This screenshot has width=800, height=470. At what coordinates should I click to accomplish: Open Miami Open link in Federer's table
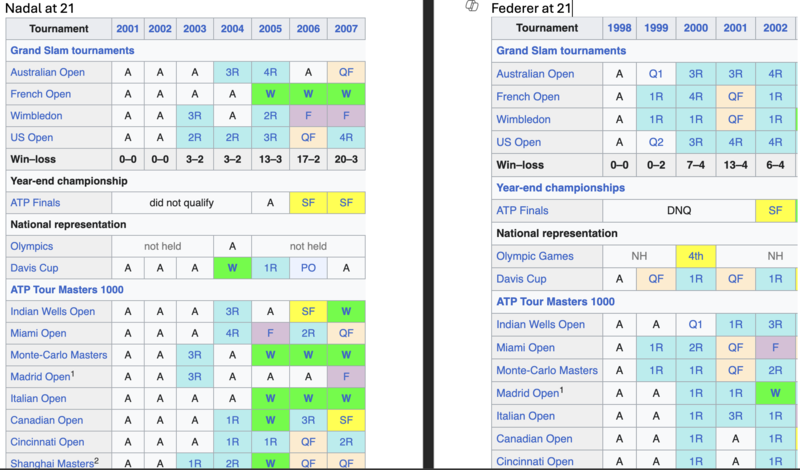coord(526,348)
